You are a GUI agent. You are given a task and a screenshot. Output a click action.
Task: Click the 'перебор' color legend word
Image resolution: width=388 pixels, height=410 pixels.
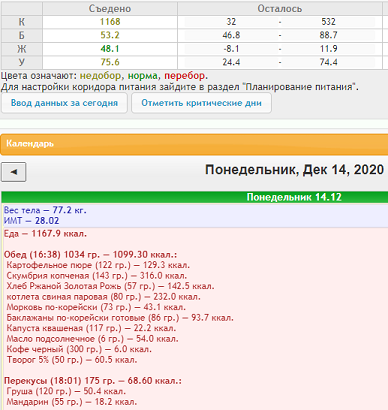coord(185,76)
